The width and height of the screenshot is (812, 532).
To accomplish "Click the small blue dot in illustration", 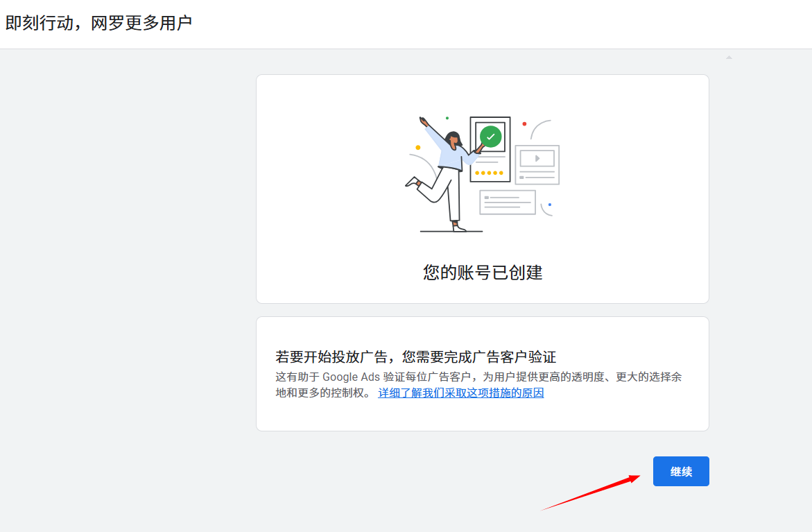I will pyautogui.click(x=550, y=205).
